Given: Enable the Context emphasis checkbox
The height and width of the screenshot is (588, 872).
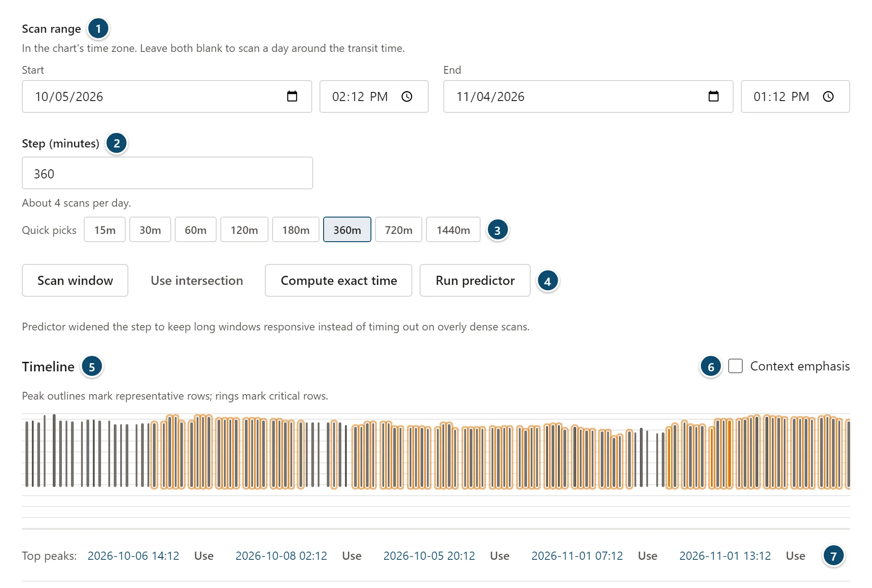Looking at the screenshot, I should (735, 366).
